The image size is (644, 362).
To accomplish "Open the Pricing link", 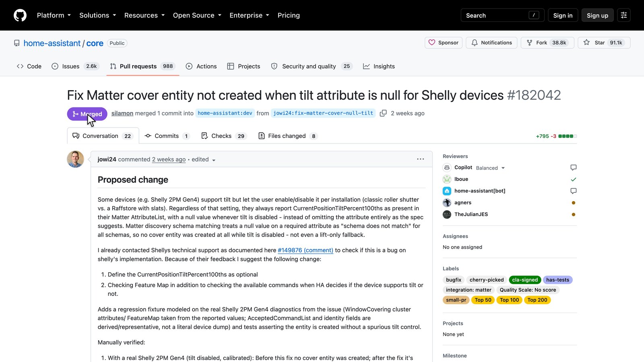I will tap(289, 15).
